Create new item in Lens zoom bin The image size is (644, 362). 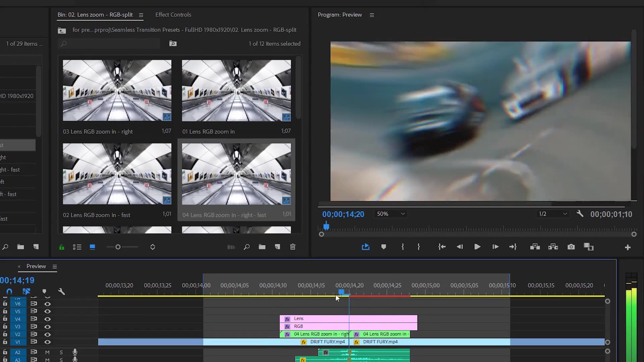pyautogui.click(x=277, y=247)
